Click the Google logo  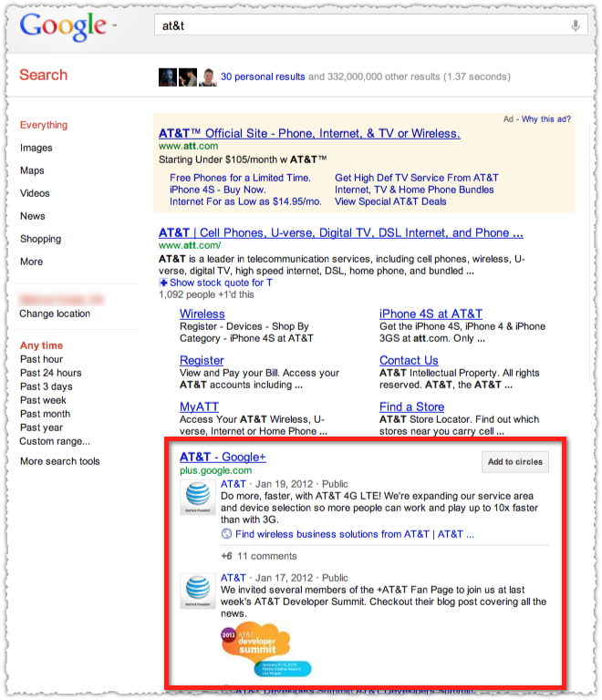(x=63, y=26)
